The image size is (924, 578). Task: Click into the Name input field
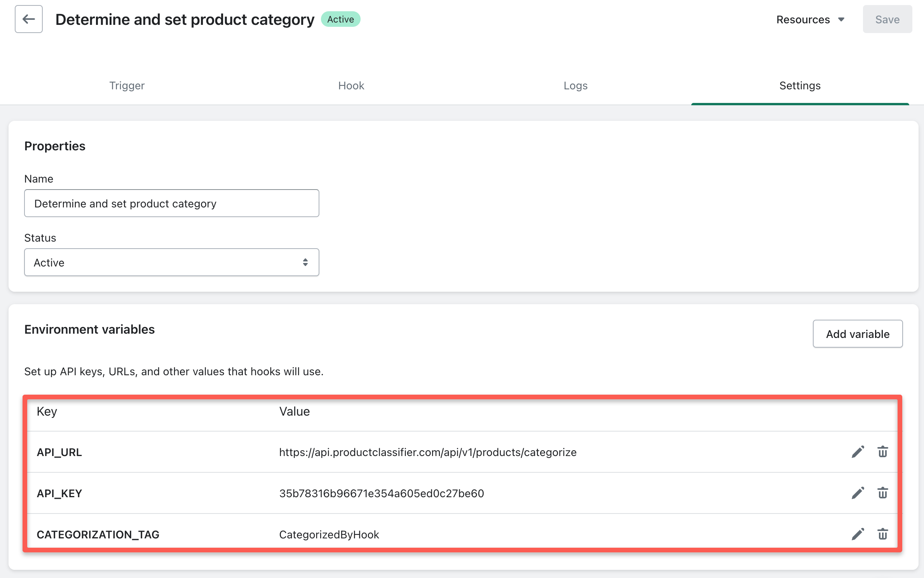(x=171, y=204)
